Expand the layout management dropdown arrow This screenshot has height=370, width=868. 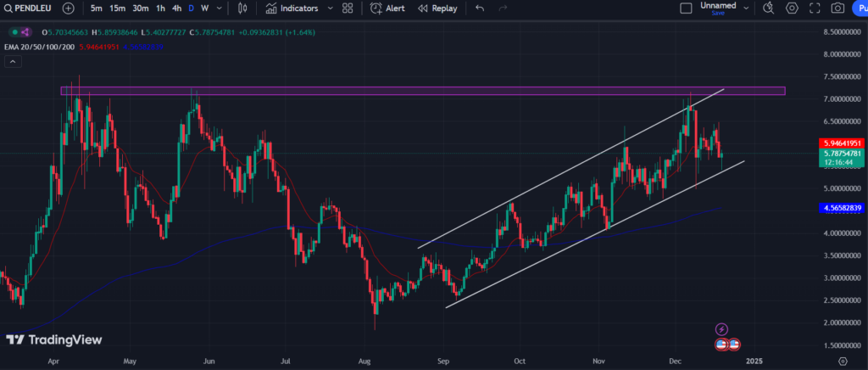746,8
